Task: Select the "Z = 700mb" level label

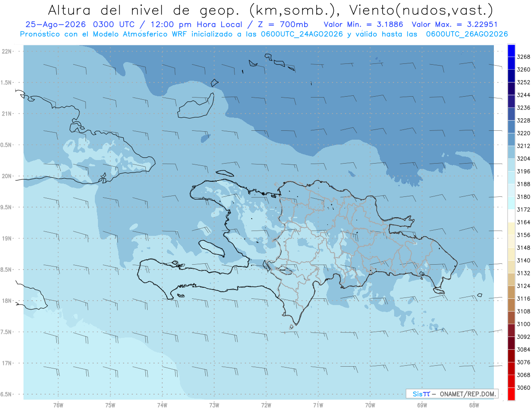Action: [x=282, y=24]
